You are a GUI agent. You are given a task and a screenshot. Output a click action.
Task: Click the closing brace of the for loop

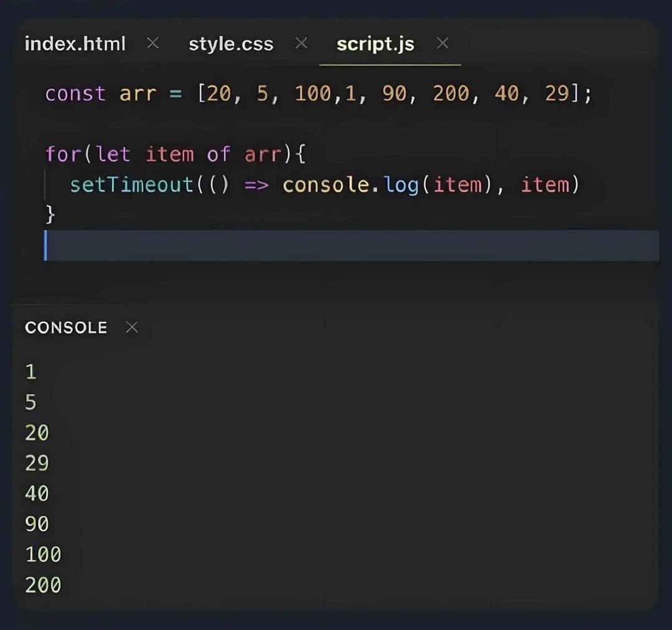coord(50,214)
